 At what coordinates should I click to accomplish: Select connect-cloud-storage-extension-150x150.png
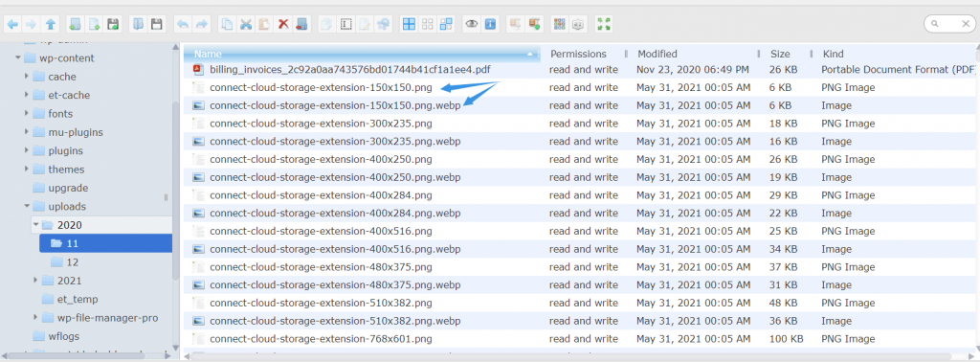coord(580,87)
